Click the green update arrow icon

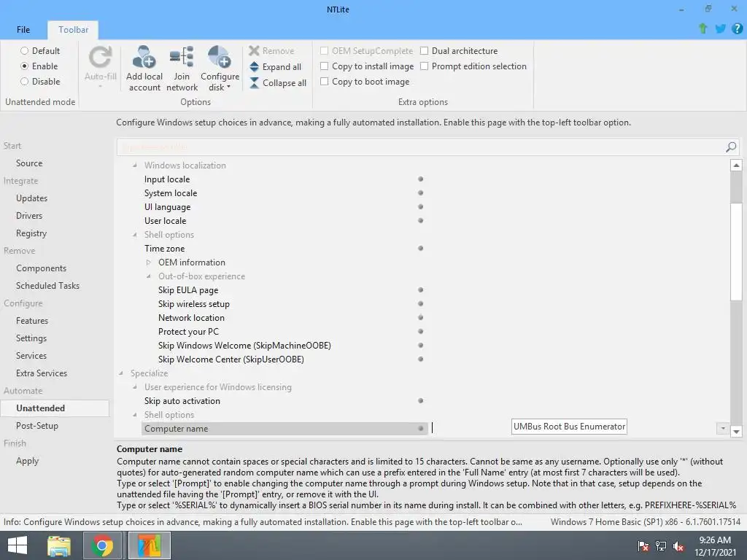click(703, 28)
